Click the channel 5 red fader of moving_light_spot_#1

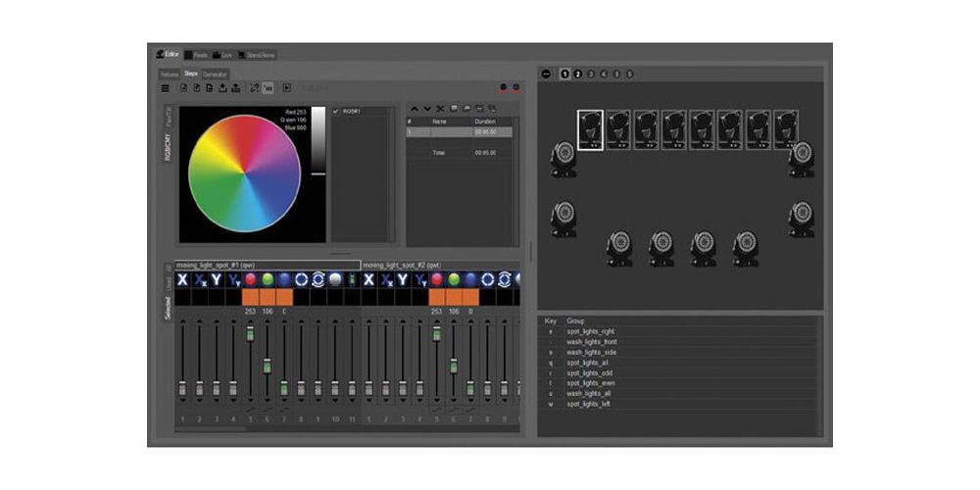pyautogui.click(x=250, y=334)
